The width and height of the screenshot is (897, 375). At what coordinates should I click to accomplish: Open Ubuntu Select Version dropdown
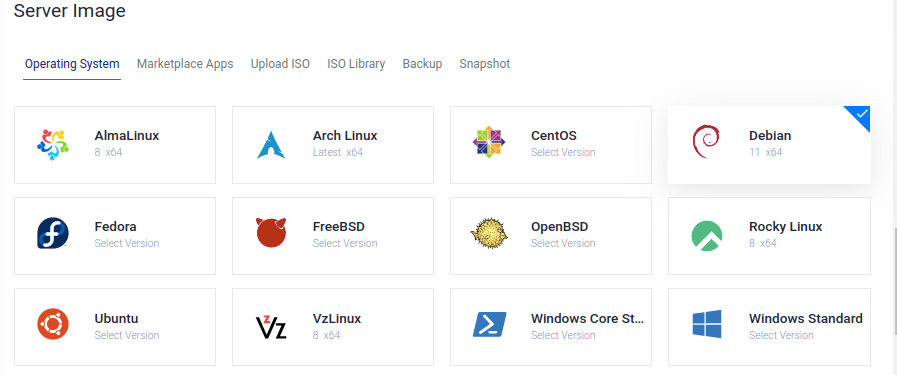pyautogui.click(x=126, y=335)
